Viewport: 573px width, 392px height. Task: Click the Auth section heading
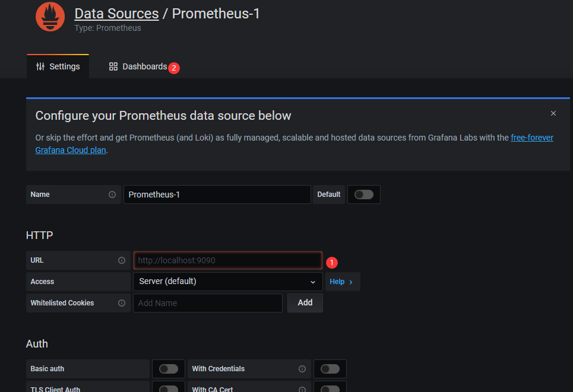tap(37, 344)
